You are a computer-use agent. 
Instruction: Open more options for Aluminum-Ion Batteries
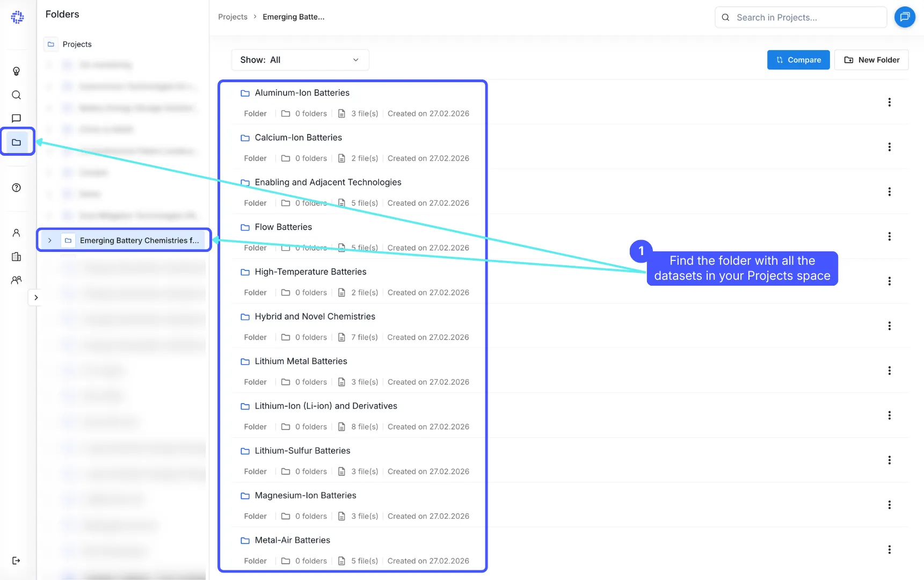pyautogui.click(x=890, y=102)
